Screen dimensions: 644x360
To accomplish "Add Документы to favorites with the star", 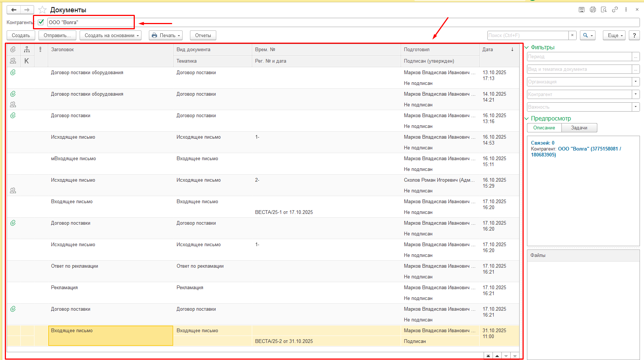I will click(x=43, y=10).
